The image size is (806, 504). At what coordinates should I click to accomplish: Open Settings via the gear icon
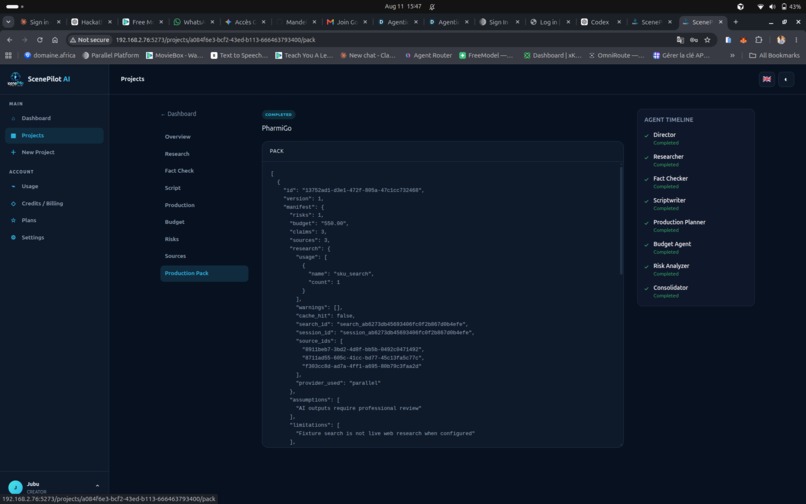(x=13, y=238)
